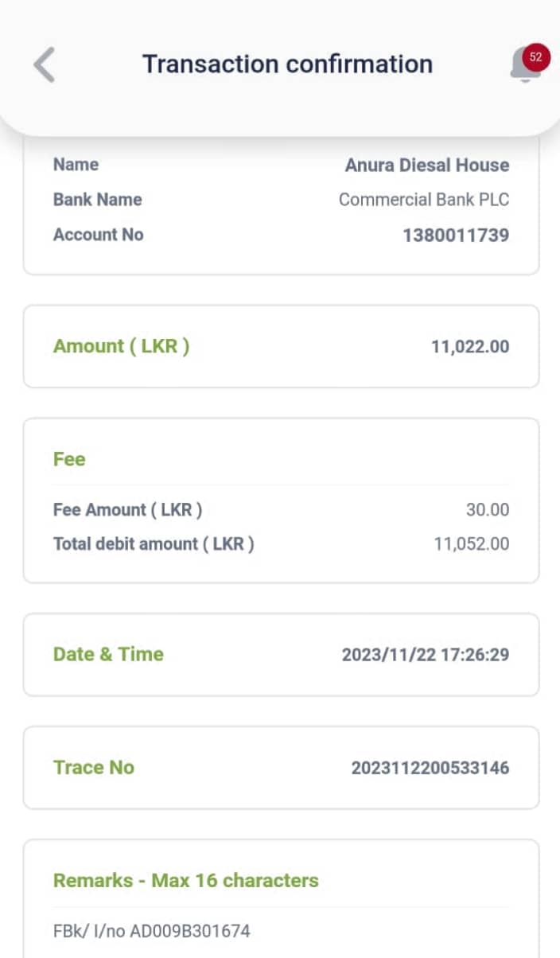Tap the Remarks - Max 16 characters heading

pyautogui.click(x=185, y=880)
